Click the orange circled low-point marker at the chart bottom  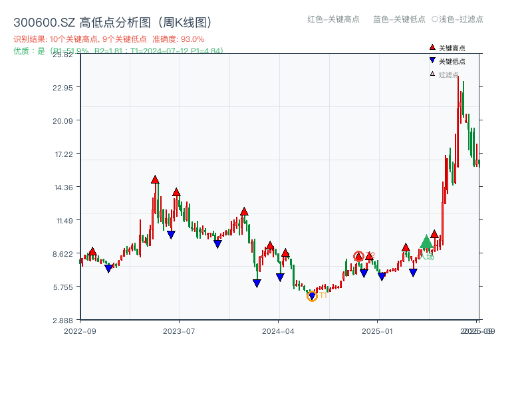311,295
